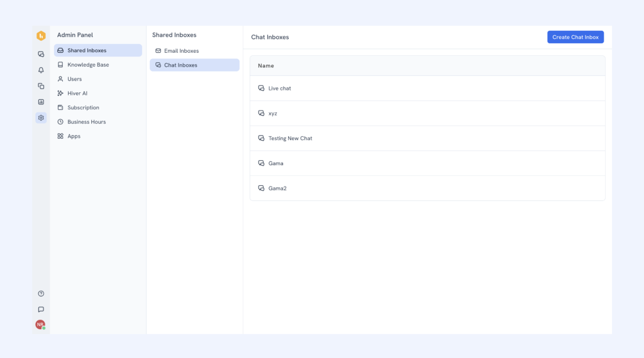Open conversations icon in left rail
This screenshot has width=644, height=358.
[41, 55]
